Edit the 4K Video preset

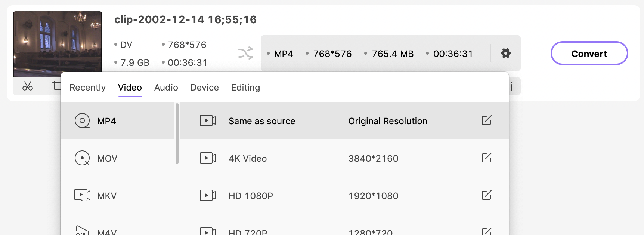[486, 158]
